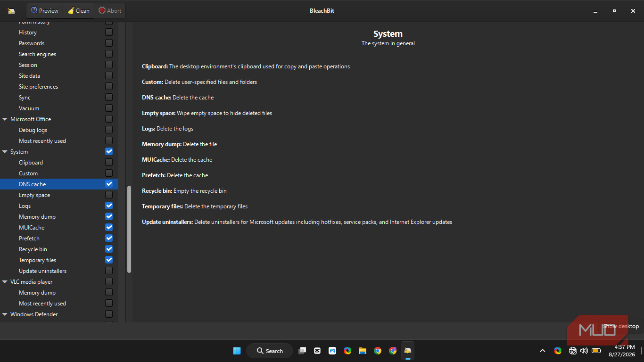
Task: Uncheck the DNS cache checkbox
Action: [x=109, y=184]
